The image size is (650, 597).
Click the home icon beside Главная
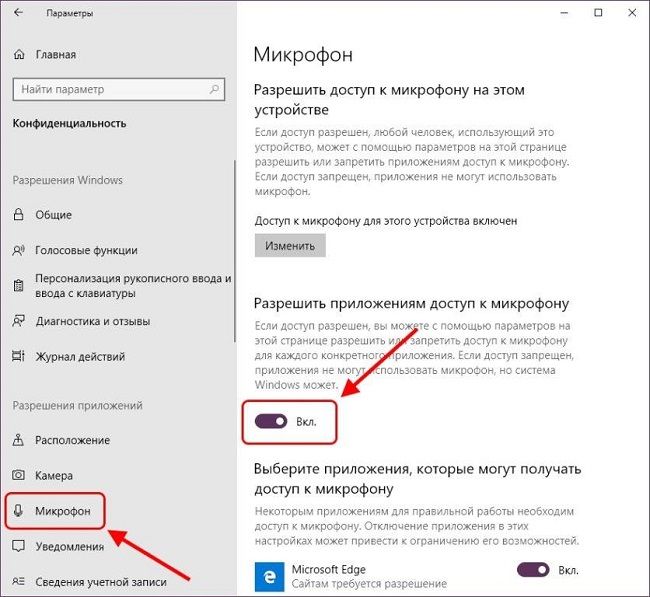pyautogui.click(x=19, y=54)
